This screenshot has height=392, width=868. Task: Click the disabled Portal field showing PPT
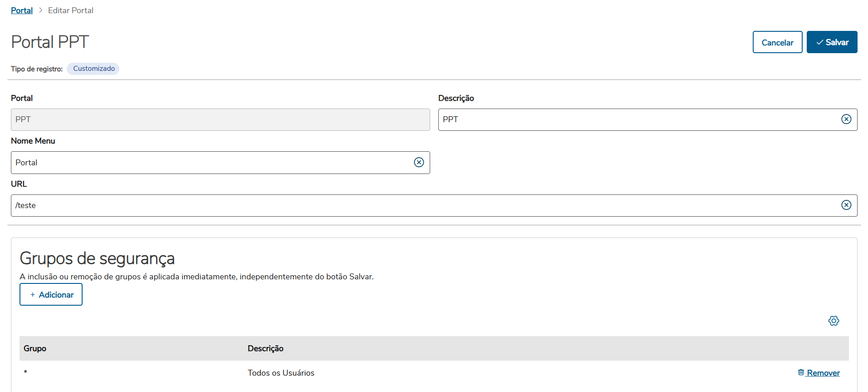220,119
